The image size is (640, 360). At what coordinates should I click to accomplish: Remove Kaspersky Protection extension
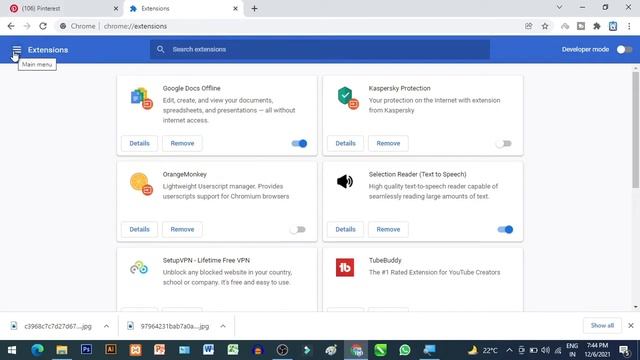coord(388,143)
